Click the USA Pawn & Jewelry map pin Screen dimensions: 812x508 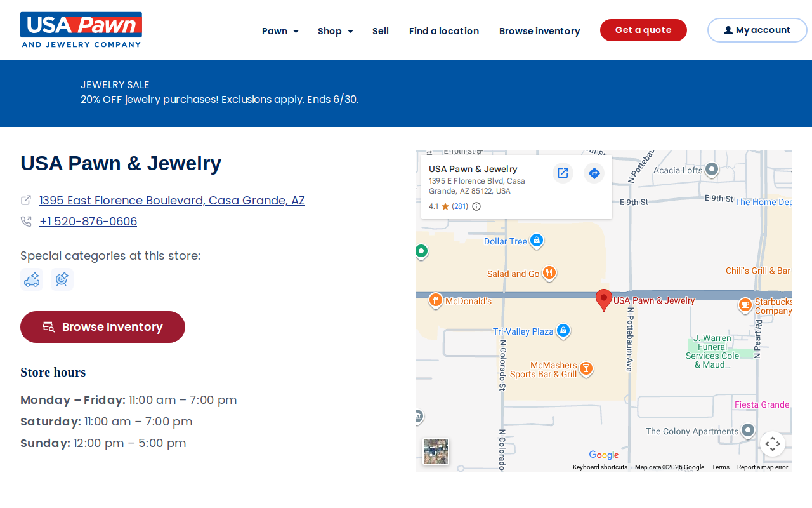click(604, 300)
